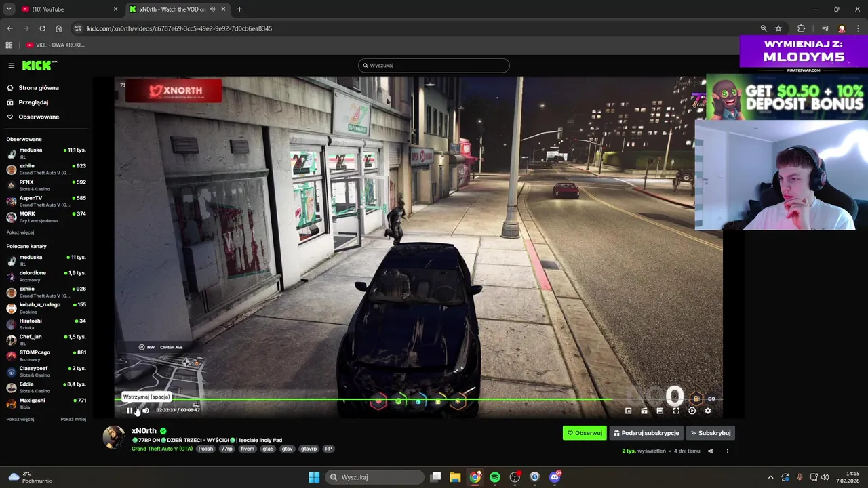This screenshot has width=868, height=488.
Task: Open video player settings gear
Action: tap(708, 411)
